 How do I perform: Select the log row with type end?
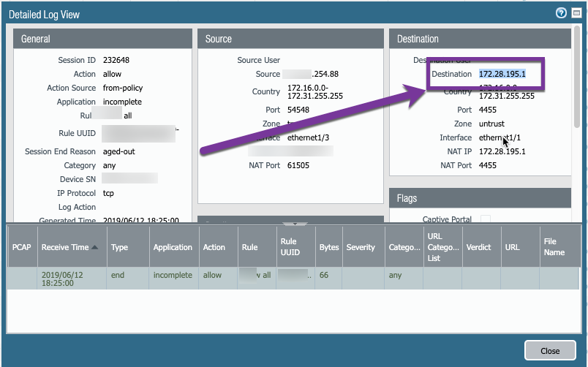[x=293, y=279]
